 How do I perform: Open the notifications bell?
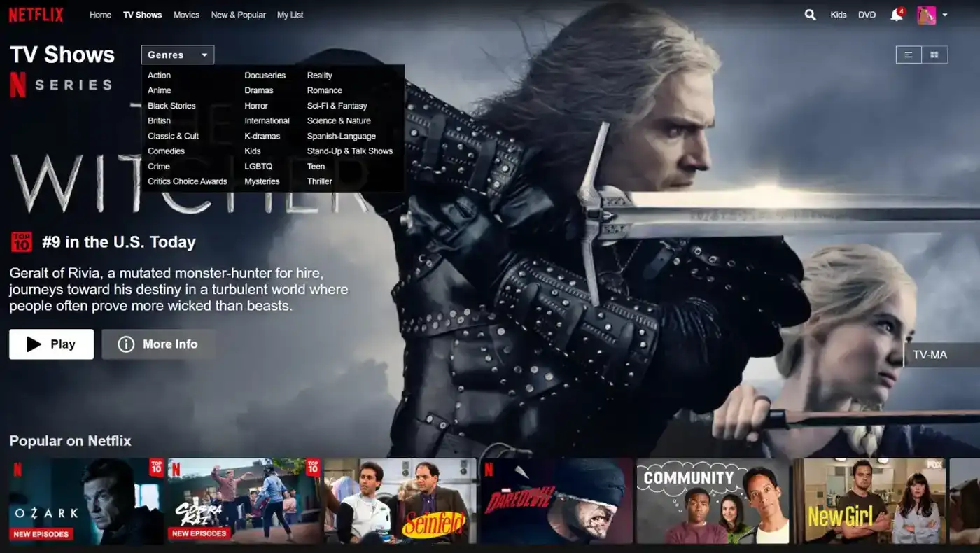pos(897,15)
